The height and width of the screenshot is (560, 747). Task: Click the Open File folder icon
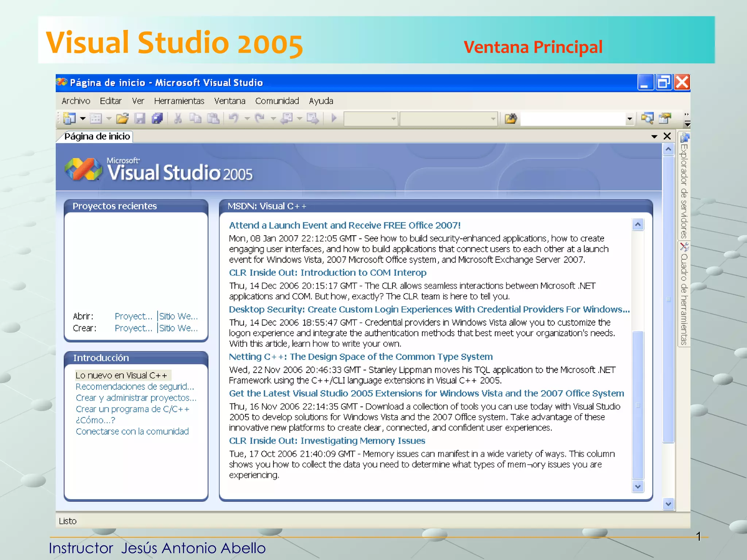[123, 118]
